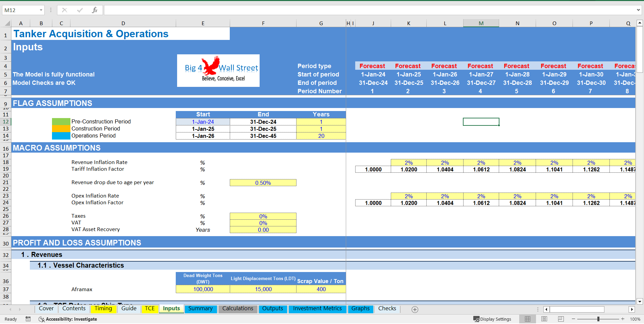Select column D header
644x324 pixels.
tap(123, 23)
